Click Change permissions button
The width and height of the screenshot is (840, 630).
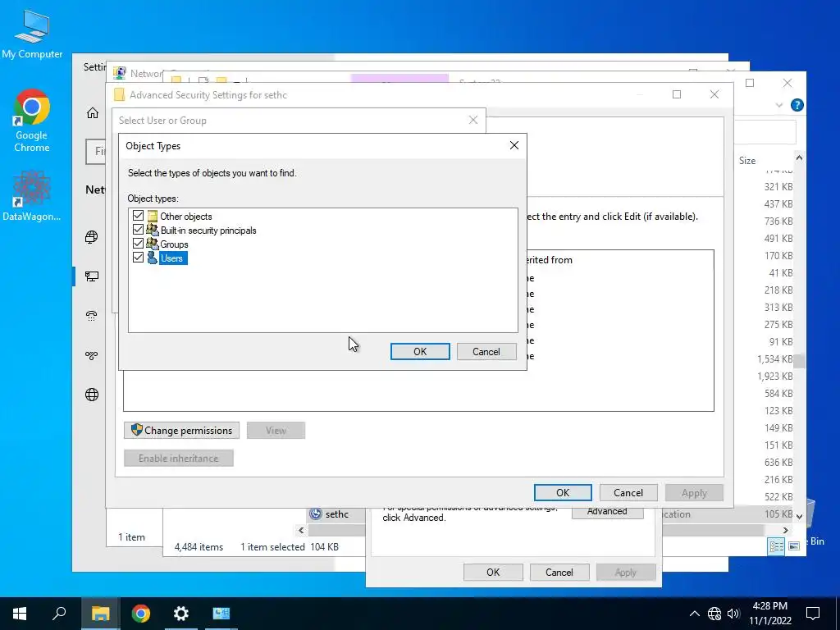tap(181, 430)
